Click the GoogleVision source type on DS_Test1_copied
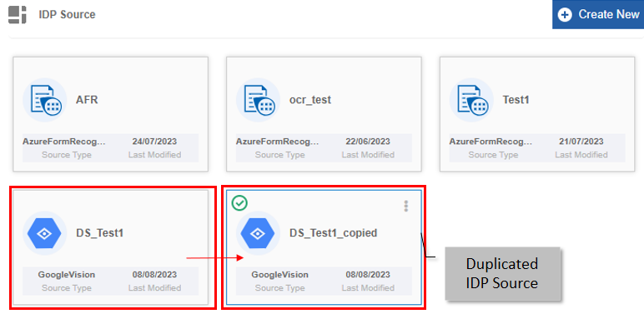 tap(279, 275)
